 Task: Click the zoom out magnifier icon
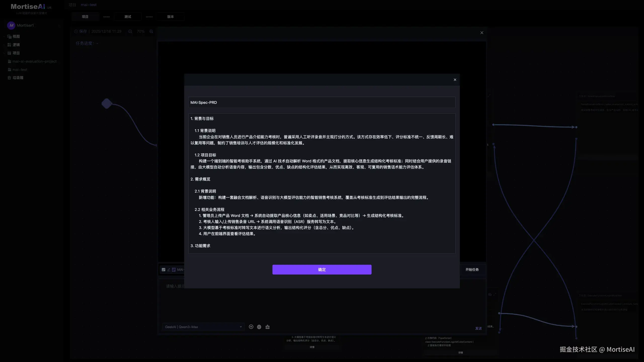pyautogui.click(x=130, y=31)
